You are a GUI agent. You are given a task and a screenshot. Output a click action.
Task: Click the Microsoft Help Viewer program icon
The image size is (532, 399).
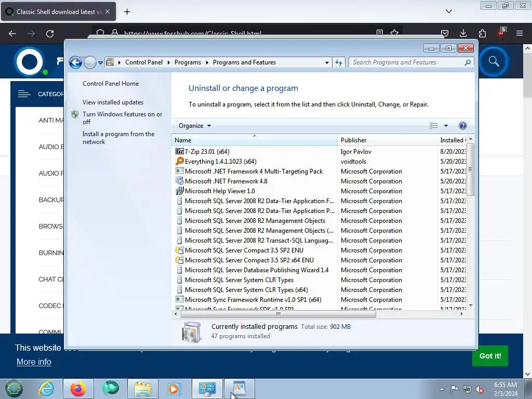click(179, 191)
